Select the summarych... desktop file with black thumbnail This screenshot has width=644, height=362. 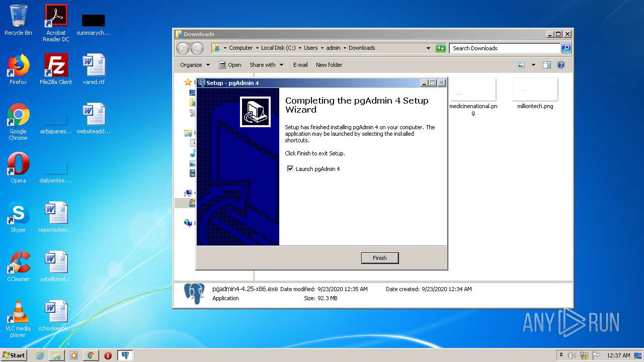[93, 24]
